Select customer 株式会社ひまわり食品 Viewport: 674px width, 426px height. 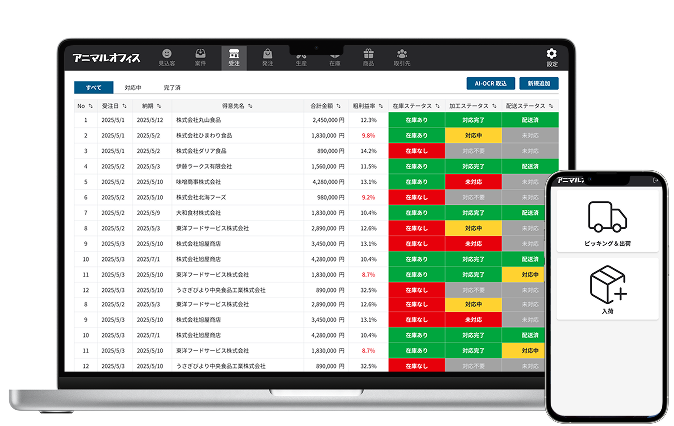pos(204,135)
